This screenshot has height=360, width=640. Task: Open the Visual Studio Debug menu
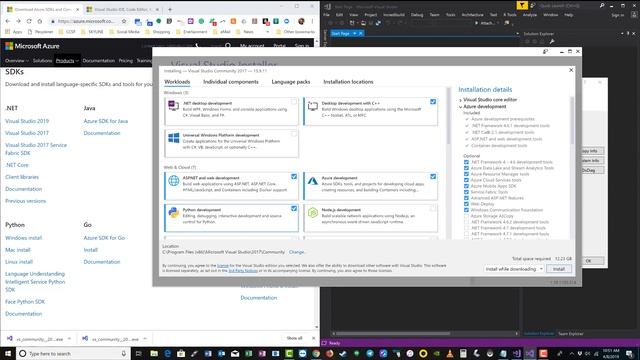(417, 15)
